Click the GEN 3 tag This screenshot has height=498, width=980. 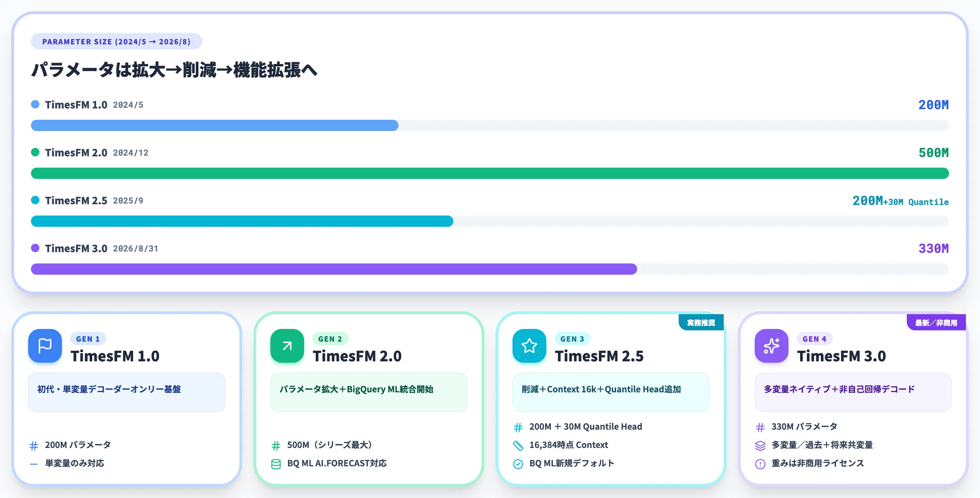point(572,339)
